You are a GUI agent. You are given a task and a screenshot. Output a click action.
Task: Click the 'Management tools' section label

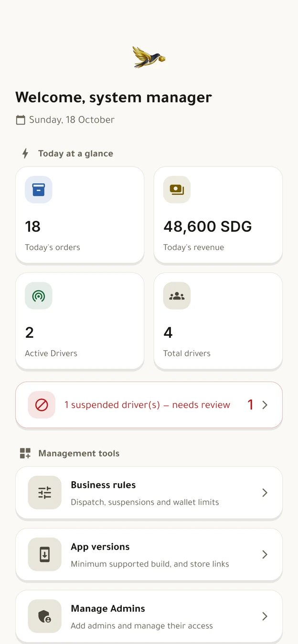[x=79, y=453]
